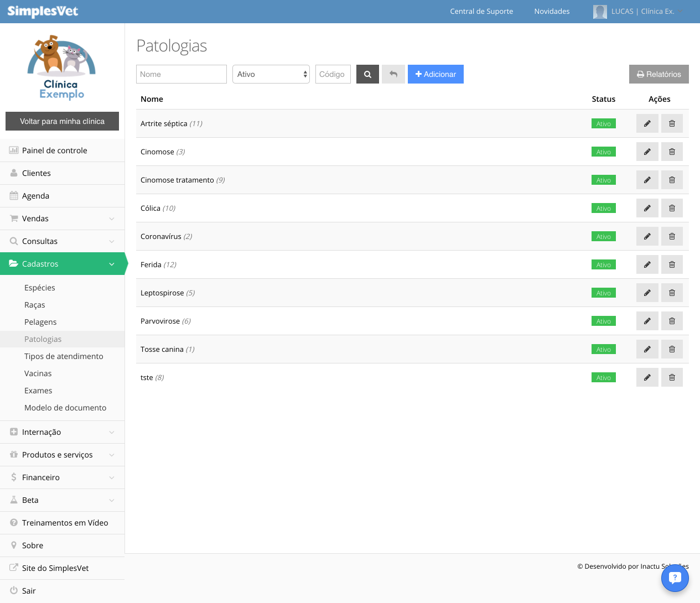Select Espécies submenu item

click(40, 288)
